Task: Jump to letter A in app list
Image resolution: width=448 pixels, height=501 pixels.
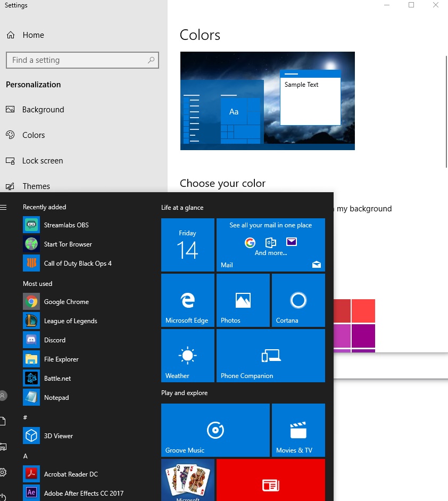Action: point(26,456)
